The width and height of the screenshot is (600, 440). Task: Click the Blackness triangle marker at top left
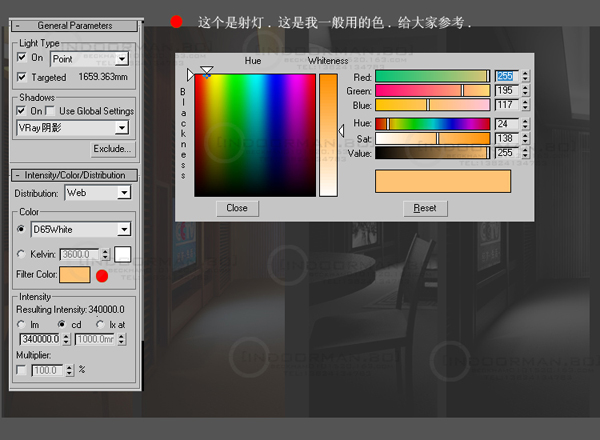190,75
